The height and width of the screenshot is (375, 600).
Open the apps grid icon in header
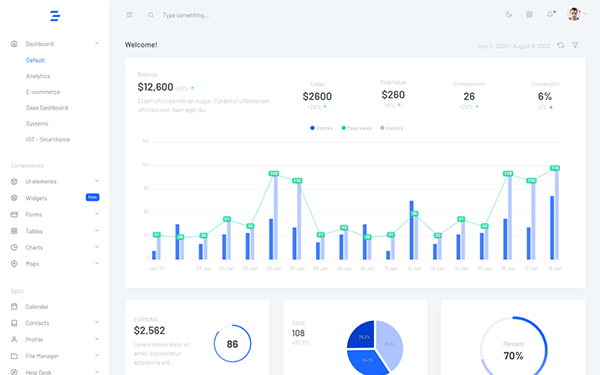coord(529,15)
